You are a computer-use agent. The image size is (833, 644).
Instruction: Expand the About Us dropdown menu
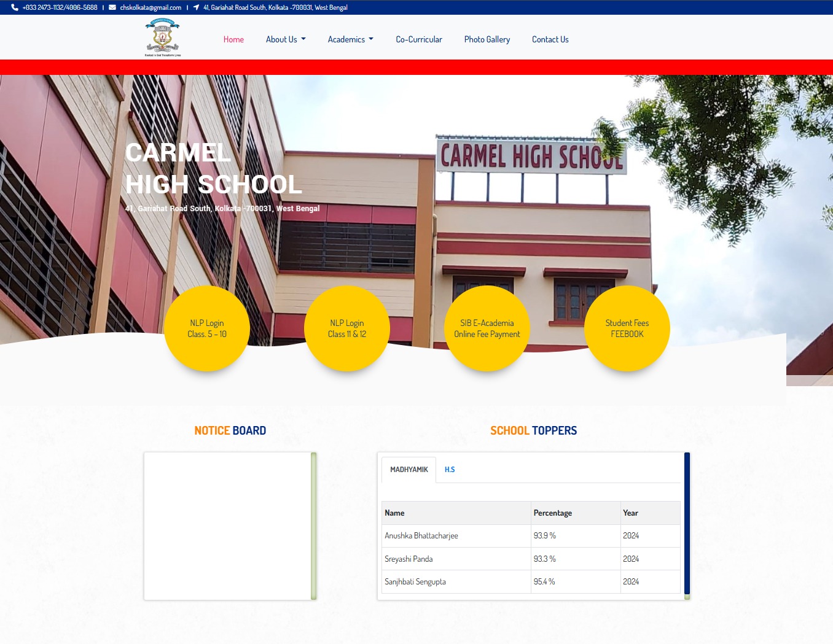[286, 39]
